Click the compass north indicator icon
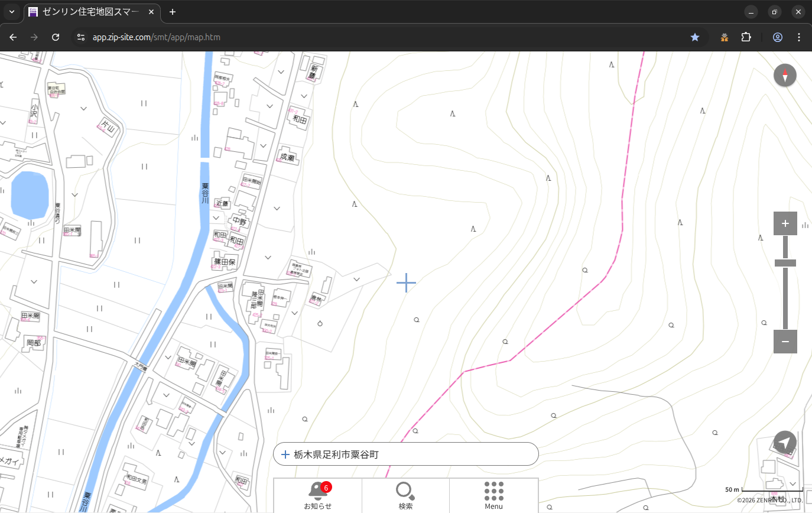The height and width of the screenshot is (513, 812). (x=785, y=76)
